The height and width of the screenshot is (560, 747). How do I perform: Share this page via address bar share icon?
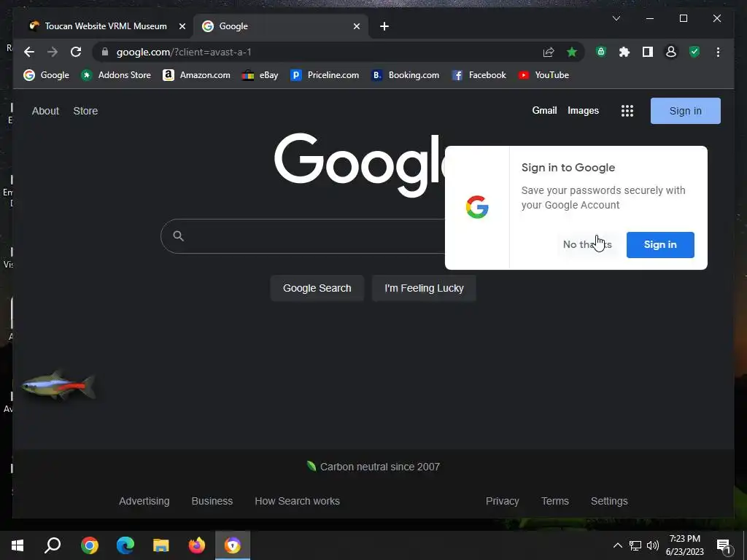549,52
